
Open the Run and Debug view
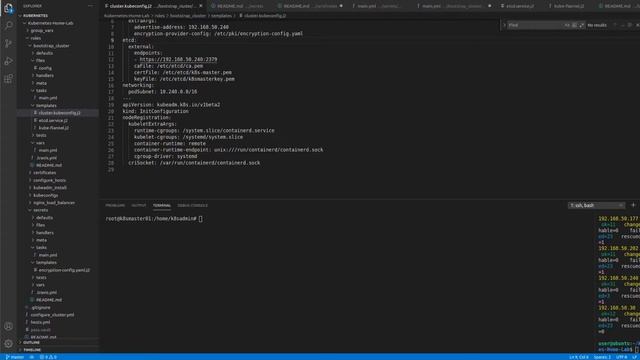[x=8, y=61]
